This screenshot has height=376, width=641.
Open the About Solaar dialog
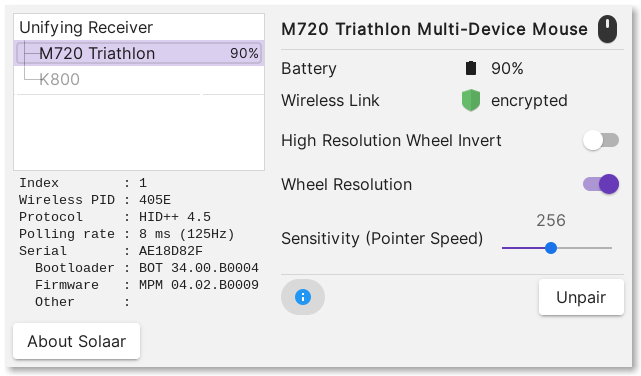click(76, 341)
